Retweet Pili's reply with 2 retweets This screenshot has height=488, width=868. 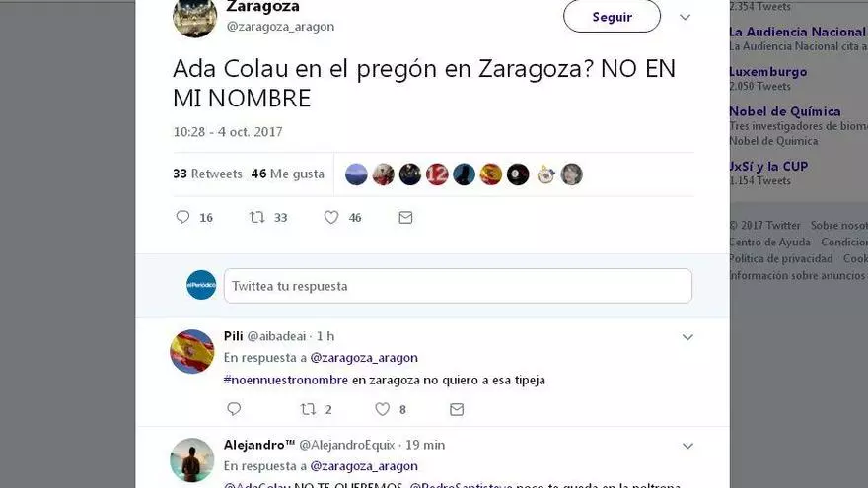[308, 409]
